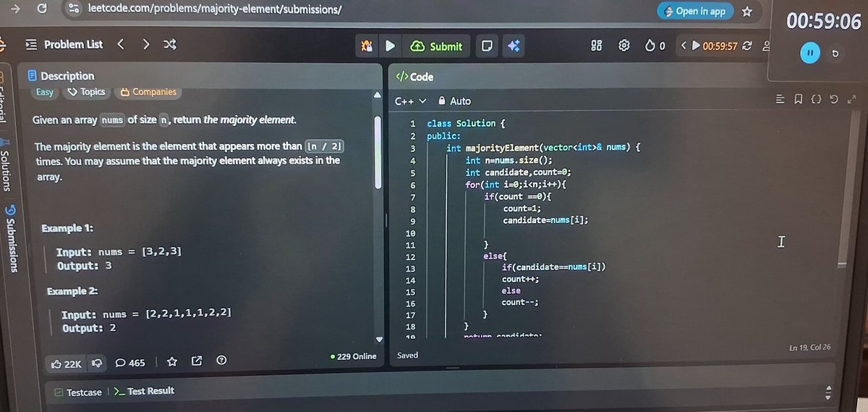Screen dimensions: 868x412
Task: Click Example 1 Input nums = [3,2,3]
Action: (119, 251)
